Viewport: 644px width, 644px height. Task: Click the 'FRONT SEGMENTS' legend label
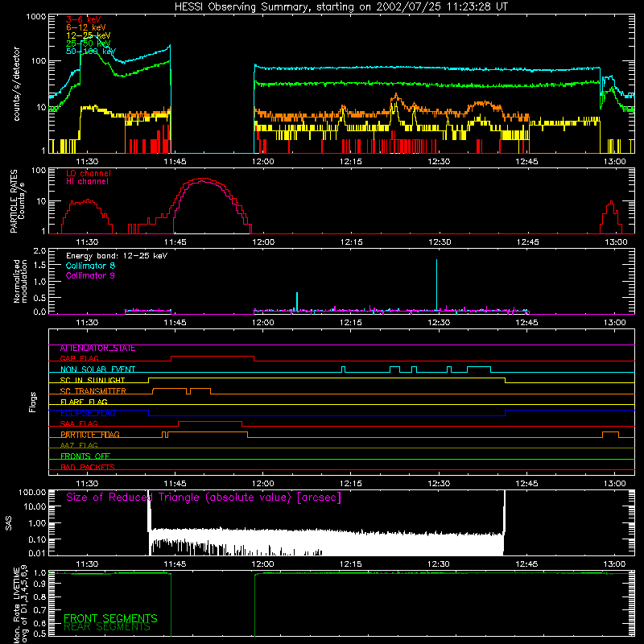(x=110, y=618)
